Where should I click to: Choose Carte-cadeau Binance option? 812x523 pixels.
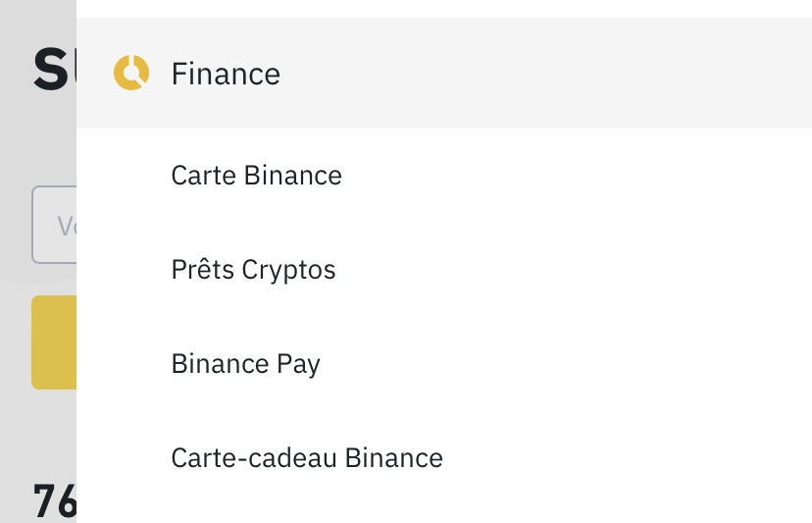pyautogui.click(x=306, y=458)
